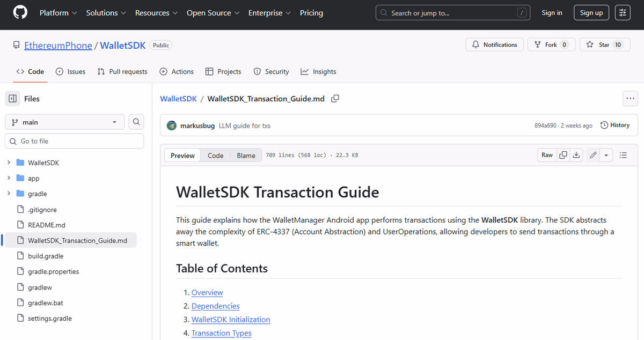Click the Raw button
Screen dimensions: 644x340
(x=547, y=155)
